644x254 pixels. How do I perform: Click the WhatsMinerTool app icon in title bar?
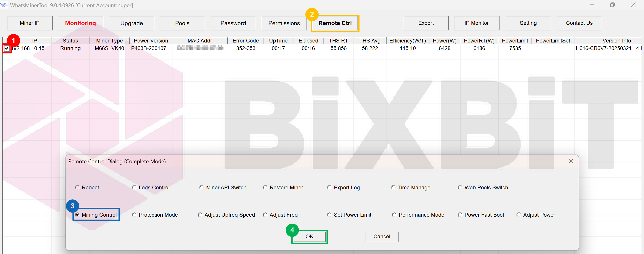tap(4, 5)
